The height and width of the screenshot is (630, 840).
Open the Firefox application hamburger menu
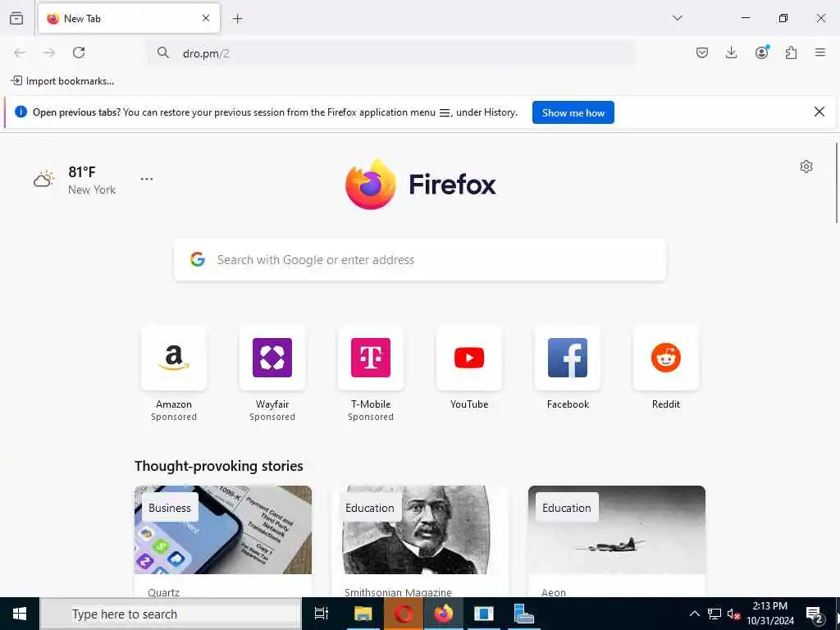click(x=820, y=52)
